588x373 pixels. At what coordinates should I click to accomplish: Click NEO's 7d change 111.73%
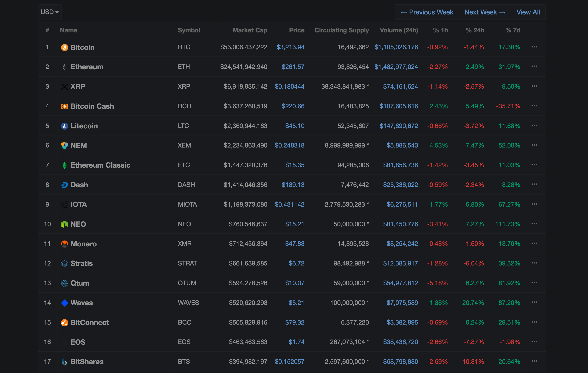coord(508,224)
